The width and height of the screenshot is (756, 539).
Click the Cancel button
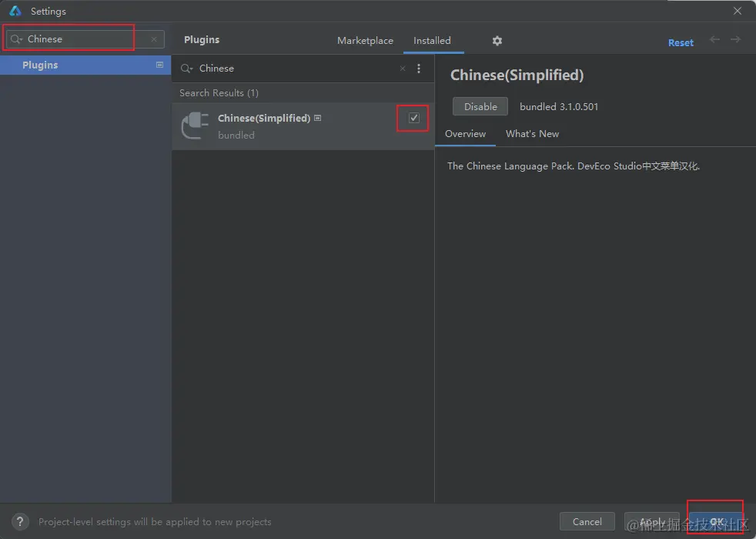[587, 521]
